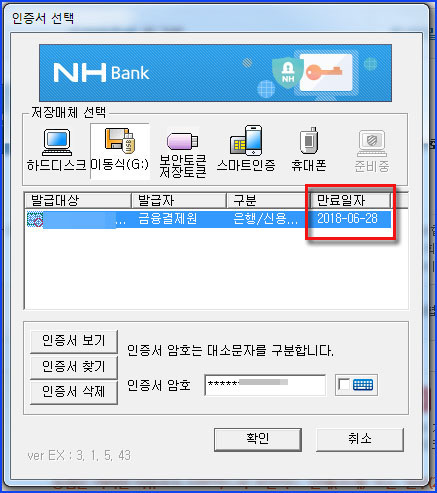
Task: Click the certificate icon in list row
Action: click(35, 219)
